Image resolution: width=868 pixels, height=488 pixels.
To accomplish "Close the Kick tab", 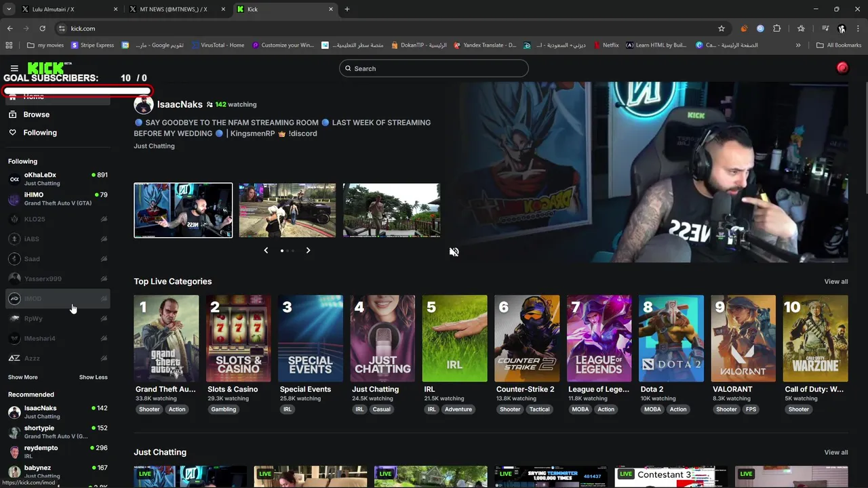I will point(331,9).
